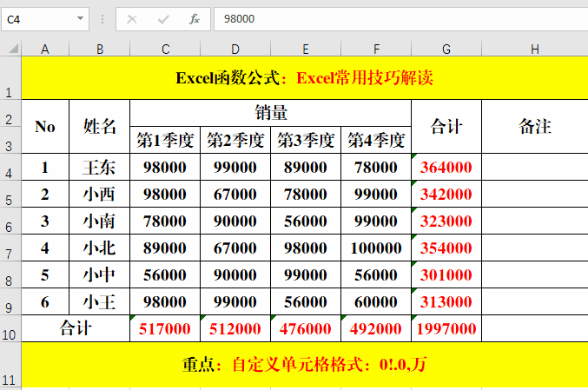
Task: Click the formula bar showing 98000
Action: point(401,19)
